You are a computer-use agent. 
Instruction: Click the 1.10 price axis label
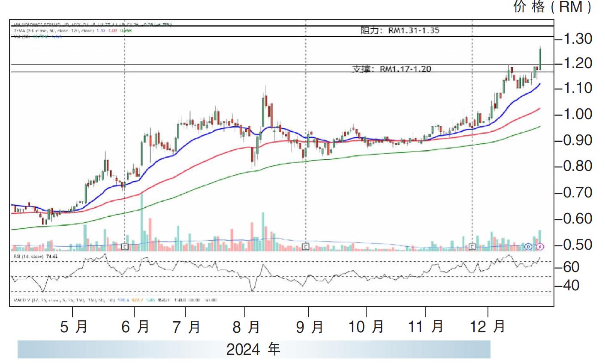[x=577, y=89]
